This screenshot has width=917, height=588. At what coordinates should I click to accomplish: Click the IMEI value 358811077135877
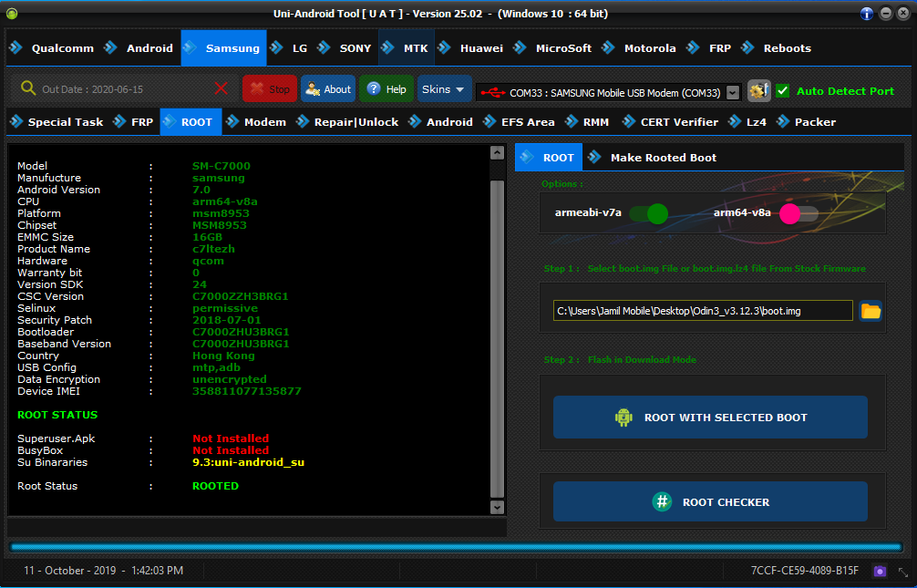pos(247,391)
